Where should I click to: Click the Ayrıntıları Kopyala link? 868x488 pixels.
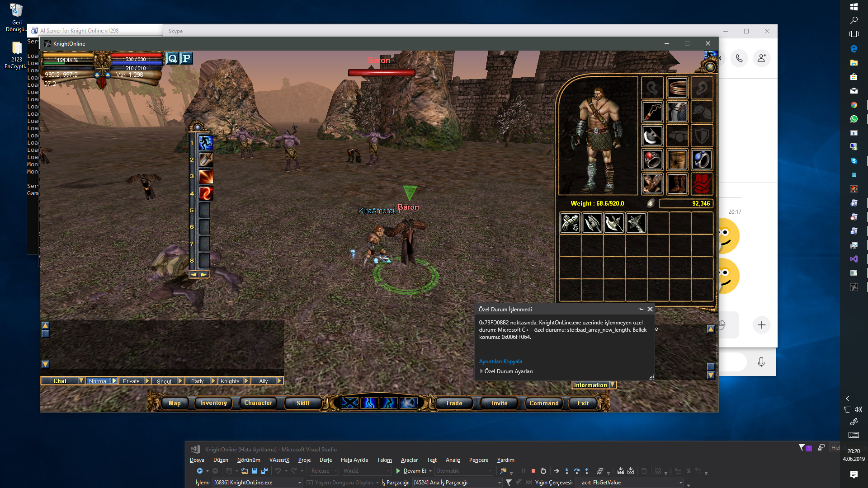point(500,361)
